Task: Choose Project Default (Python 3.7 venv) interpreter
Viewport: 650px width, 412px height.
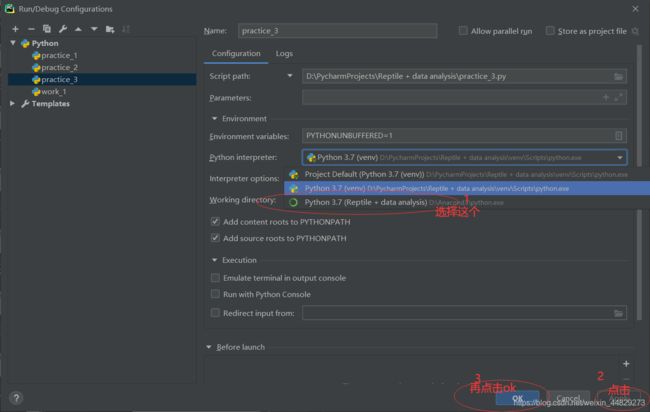Action: [x=467, y=174]
